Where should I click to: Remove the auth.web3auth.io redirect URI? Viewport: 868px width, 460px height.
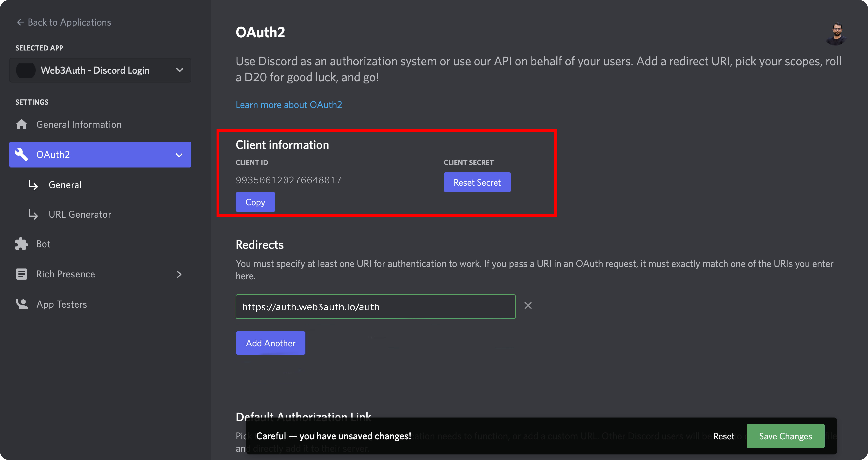[528, 306]
